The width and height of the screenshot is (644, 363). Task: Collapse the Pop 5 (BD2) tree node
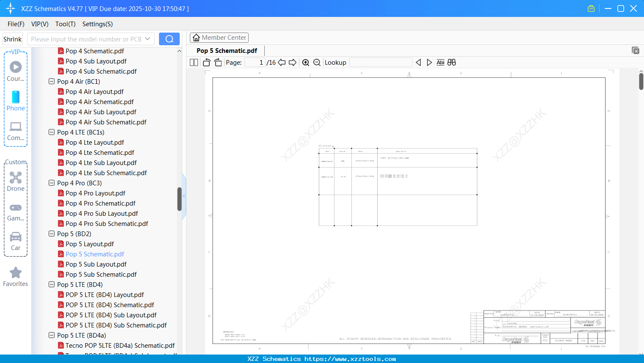pyautogui.click(x=51, y=234)
